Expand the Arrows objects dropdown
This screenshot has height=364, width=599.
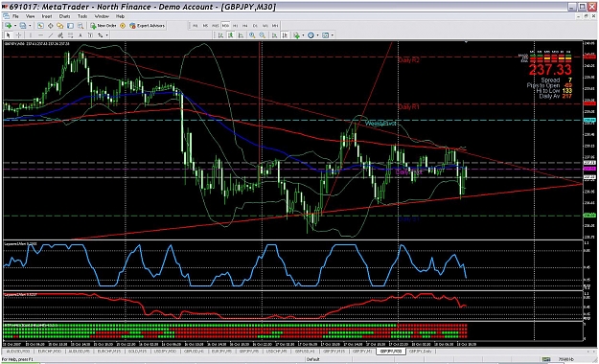[x=107, y=35]
